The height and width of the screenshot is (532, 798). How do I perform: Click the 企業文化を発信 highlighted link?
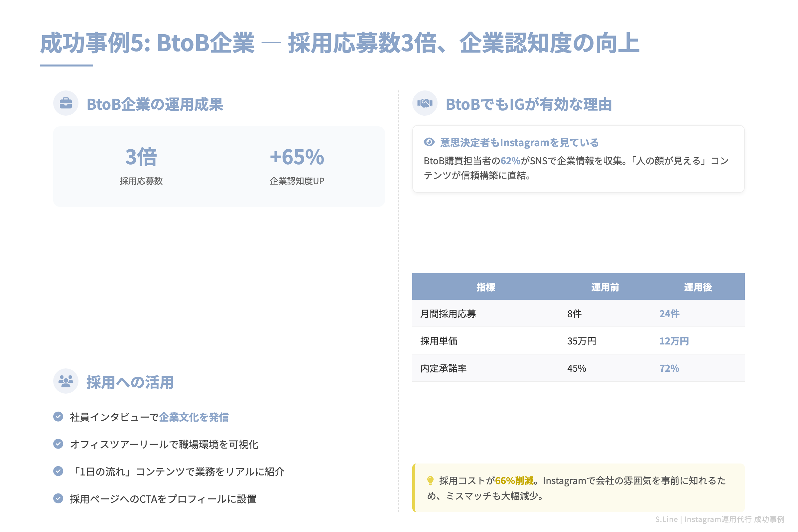coord(195,418)
